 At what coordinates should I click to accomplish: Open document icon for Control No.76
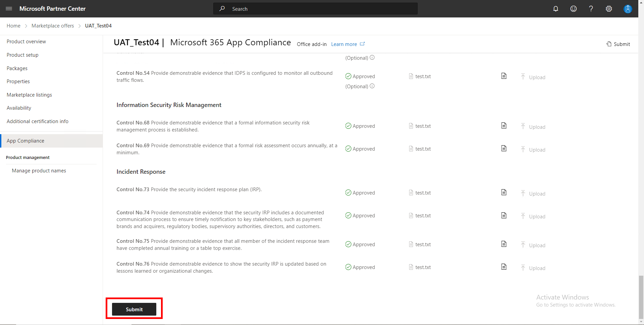pyautogui.click(x=504, y=267)
